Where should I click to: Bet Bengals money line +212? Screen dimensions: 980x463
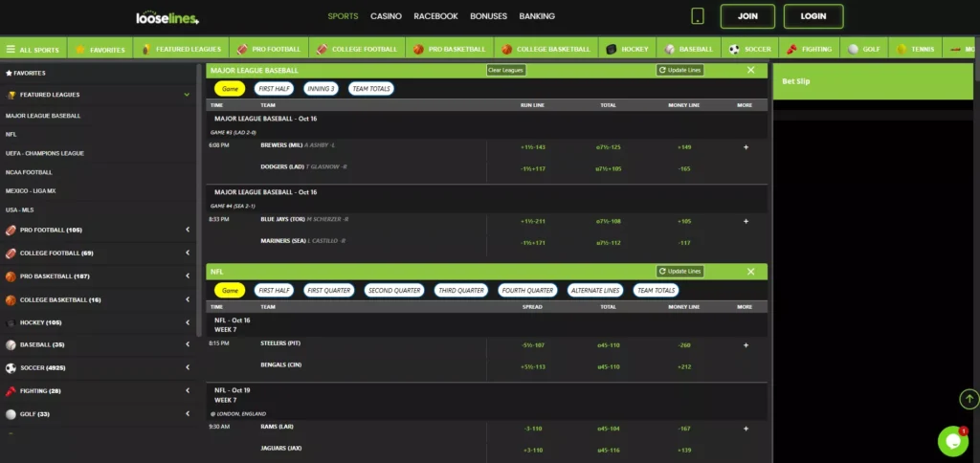click(683, 366)
